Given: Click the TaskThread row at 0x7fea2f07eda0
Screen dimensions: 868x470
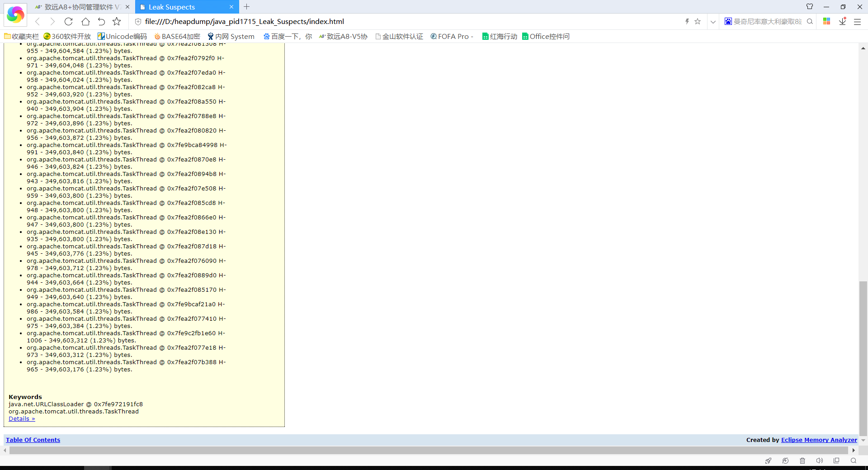Looking at the screenshot, I should point(126,76).
